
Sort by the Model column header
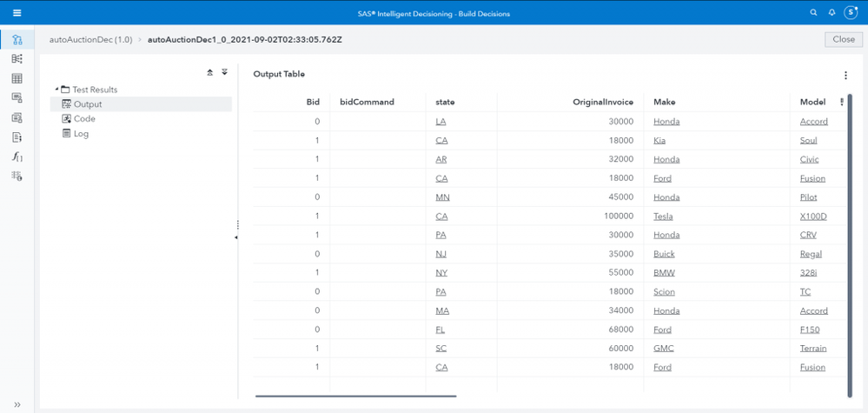812,102
